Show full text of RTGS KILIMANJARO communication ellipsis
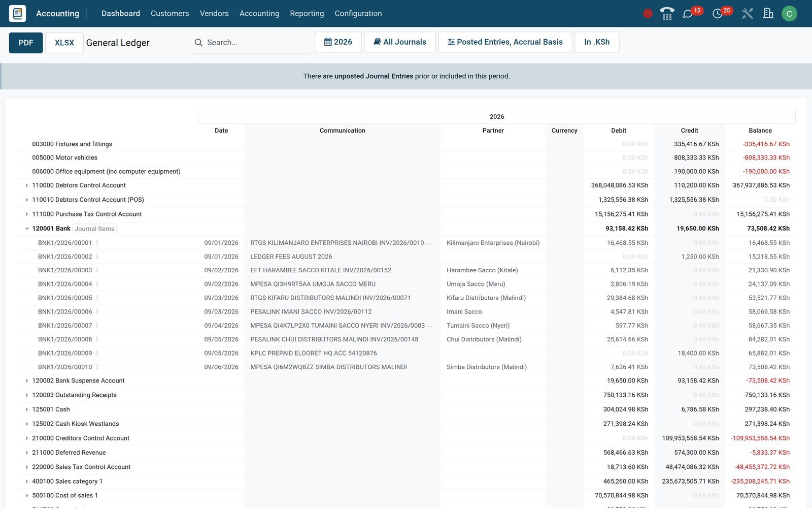The width and height of the screenshot is (812, 508). coord(429,243)
